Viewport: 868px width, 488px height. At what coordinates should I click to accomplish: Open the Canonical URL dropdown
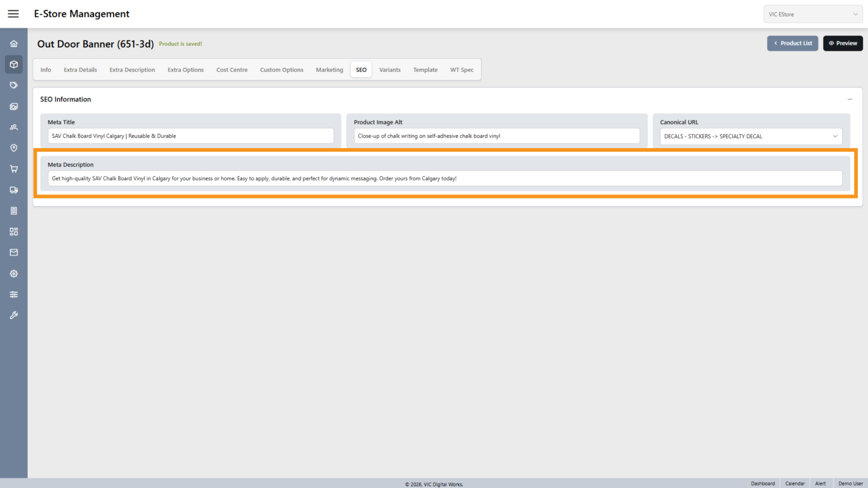(x=751, y=136)
